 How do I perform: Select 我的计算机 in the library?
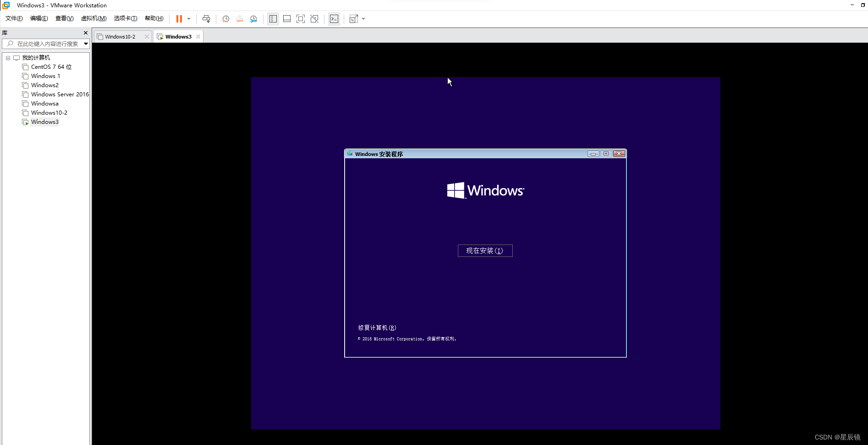point(36,58)
